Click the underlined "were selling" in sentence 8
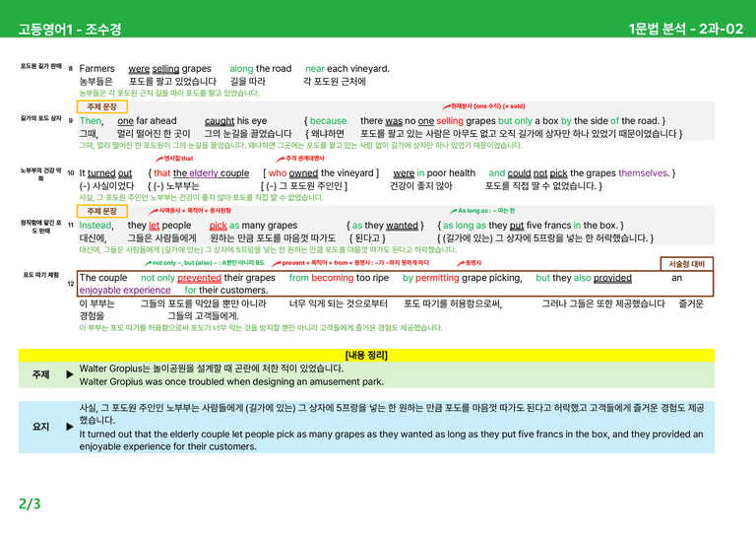 coord(154,69)
